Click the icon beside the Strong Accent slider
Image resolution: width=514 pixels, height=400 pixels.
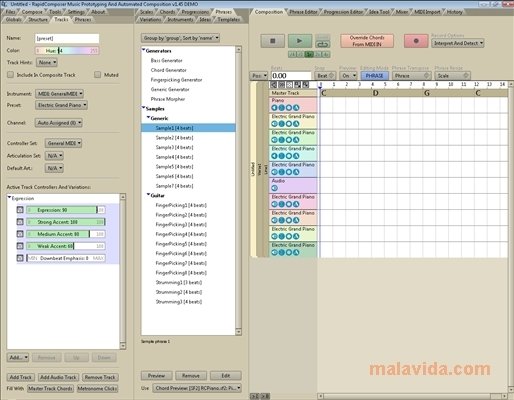tap(20, 222)
